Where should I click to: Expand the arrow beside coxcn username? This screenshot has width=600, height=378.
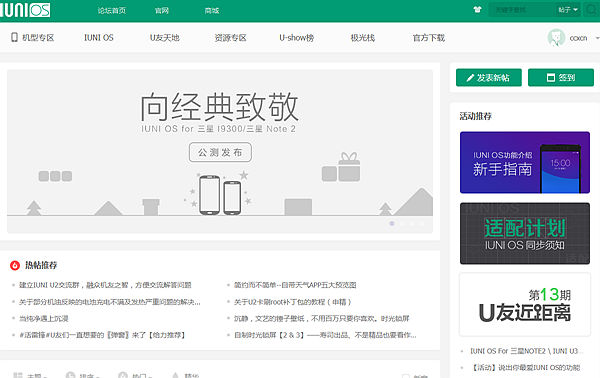pos(597,38)
